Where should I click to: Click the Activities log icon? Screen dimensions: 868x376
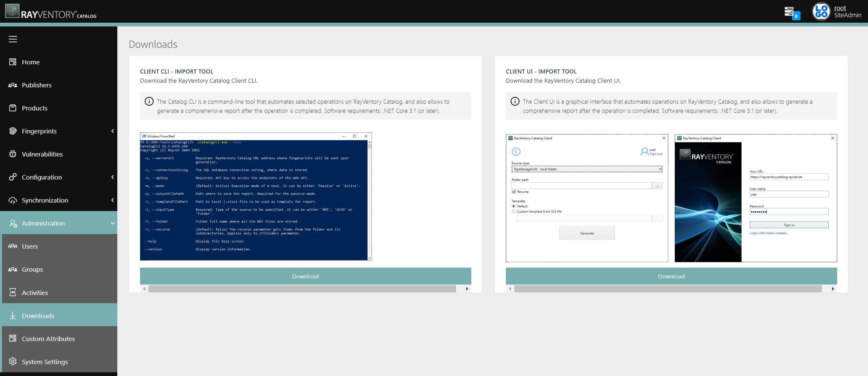[13, 292]
